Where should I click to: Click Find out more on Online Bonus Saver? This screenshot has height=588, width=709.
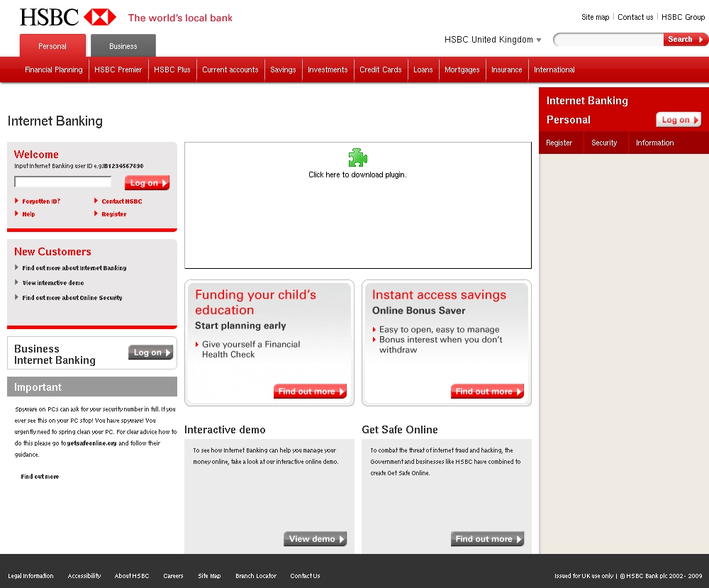(x=488, y=392)
